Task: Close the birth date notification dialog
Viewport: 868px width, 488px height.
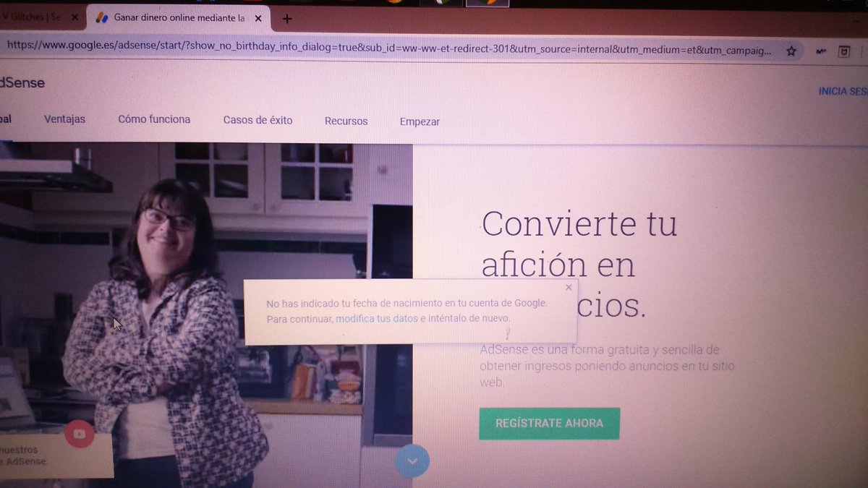Action: (x=569, y=287)
